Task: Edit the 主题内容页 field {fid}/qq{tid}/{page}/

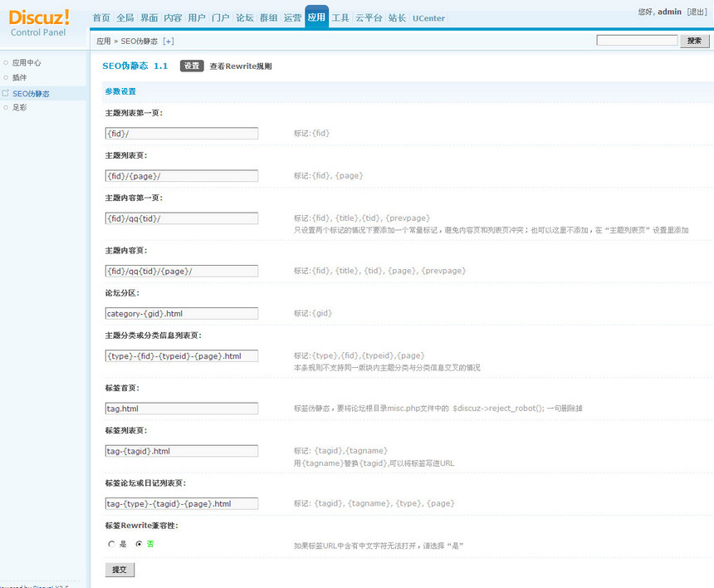Action: click(182, 271)
